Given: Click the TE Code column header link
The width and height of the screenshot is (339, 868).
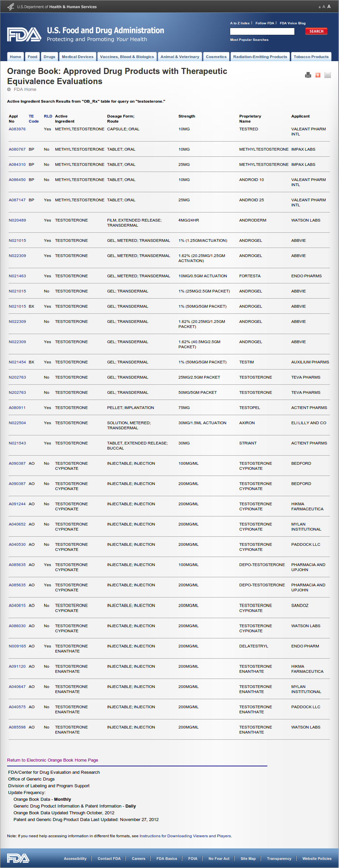Looking at the screenshot, I should pos(33,119).
